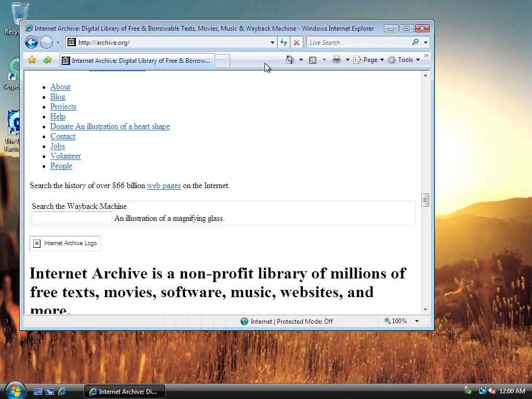The image size is (532, 399).
Task: Run search with the magnifier icon
Action: tap(415, 42)
